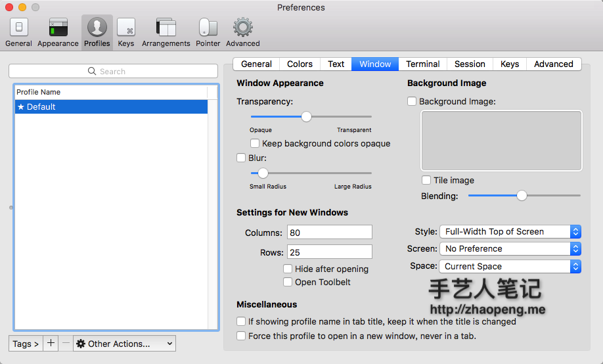
Task: Check the Open Toolbelt option
Action: coord(288,282)
